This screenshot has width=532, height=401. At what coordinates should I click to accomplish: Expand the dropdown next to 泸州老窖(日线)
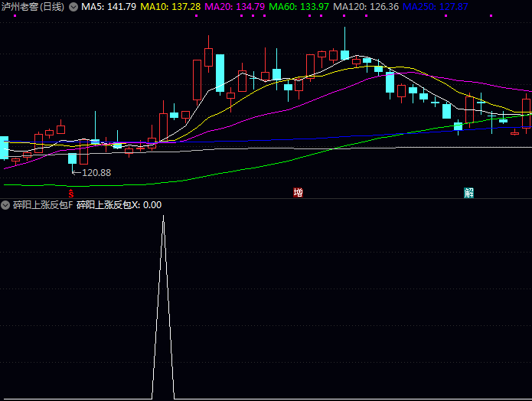point(73,7)
